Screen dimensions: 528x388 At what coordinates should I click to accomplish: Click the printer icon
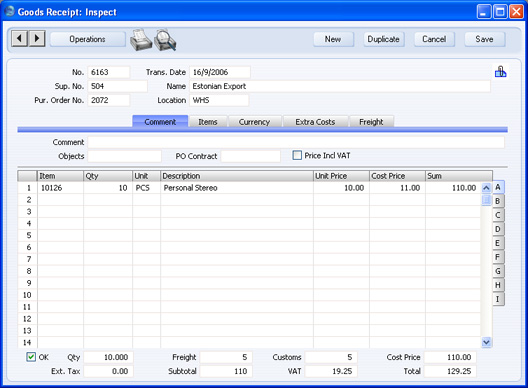click(x=141, y=40)
